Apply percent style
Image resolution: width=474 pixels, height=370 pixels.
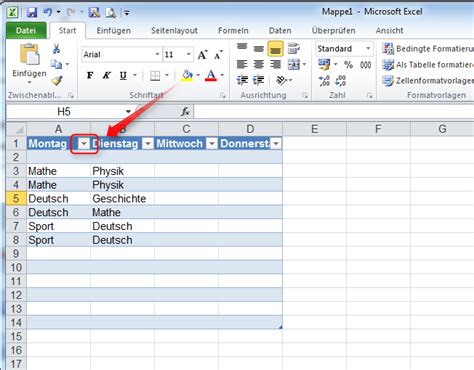348,65
